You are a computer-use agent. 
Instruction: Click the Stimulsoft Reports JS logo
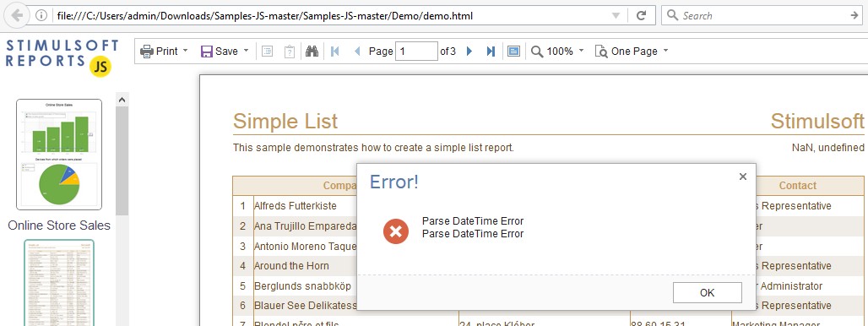point(62,57)
